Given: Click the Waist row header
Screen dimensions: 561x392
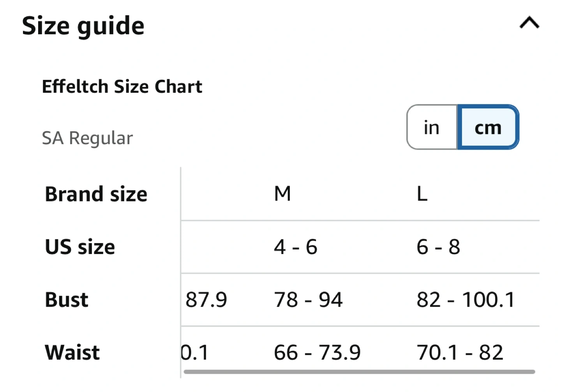Looking at the screenshot, I should coord(72,352).
